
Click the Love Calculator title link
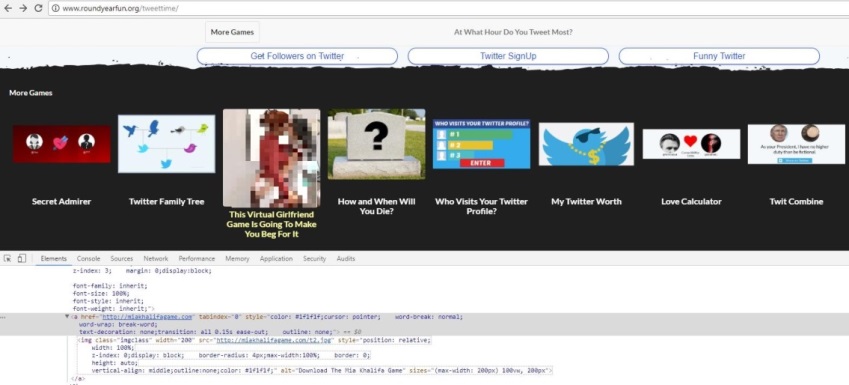click(x=691, y=201)
